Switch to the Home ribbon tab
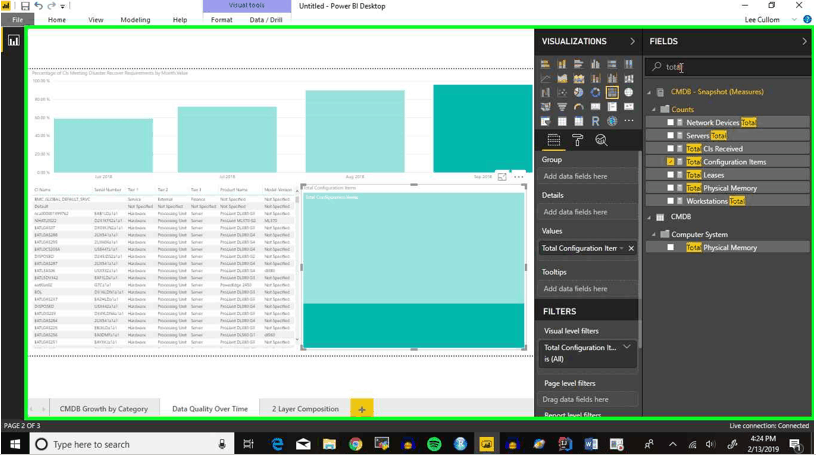 57,20
